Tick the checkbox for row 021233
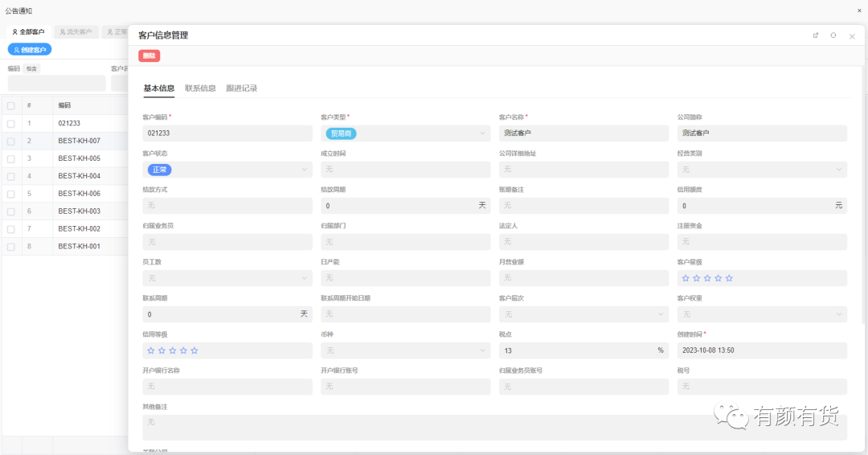868x455 pixels. [11, 124]
